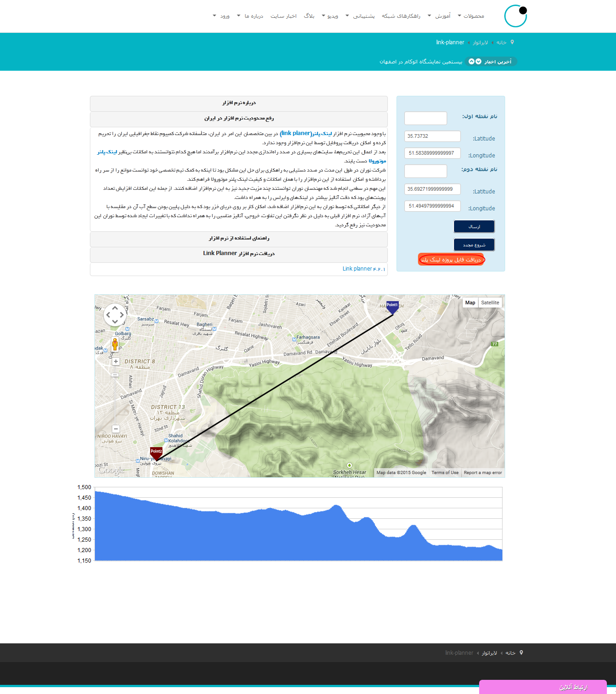Show previous news with the up arrow
The width and height of the screenshot is (616, 694).
tap(471, 62)
